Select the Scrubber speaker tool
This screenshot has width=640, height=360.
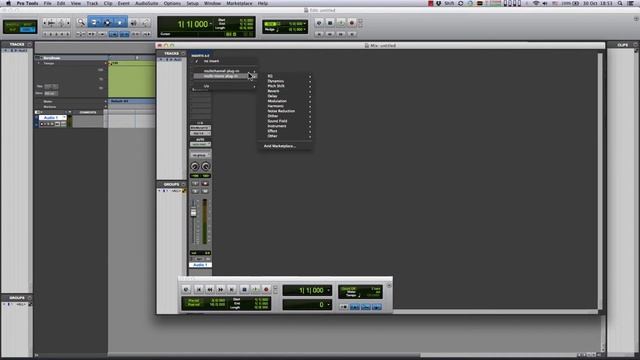(133, 23)
